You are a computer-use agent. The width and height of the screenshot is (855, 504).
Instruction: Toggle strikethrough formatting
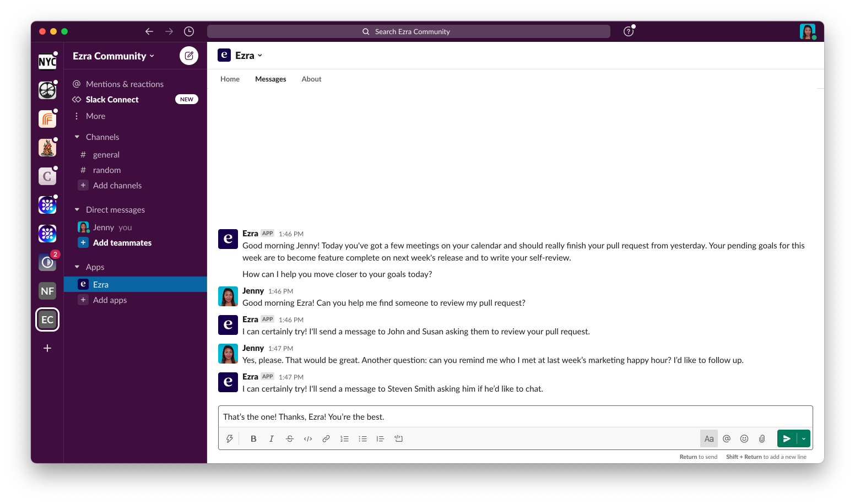click(290, 438)
